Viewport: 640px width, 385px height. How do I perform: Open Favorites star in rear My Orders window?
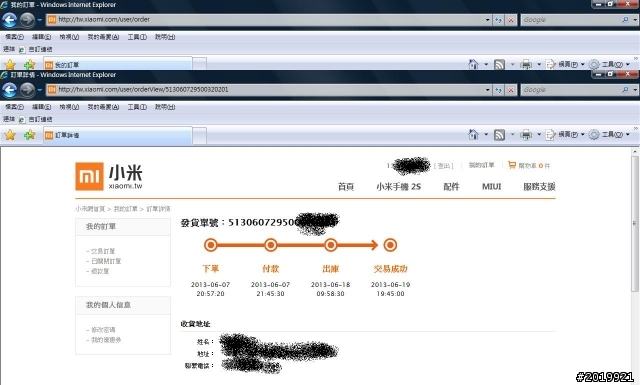pyautogui.click(x=10, y=65)
